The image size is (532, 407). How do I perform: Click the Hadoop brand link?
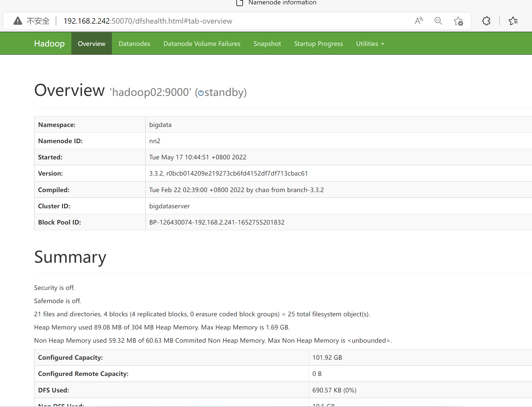click(49, 44)
